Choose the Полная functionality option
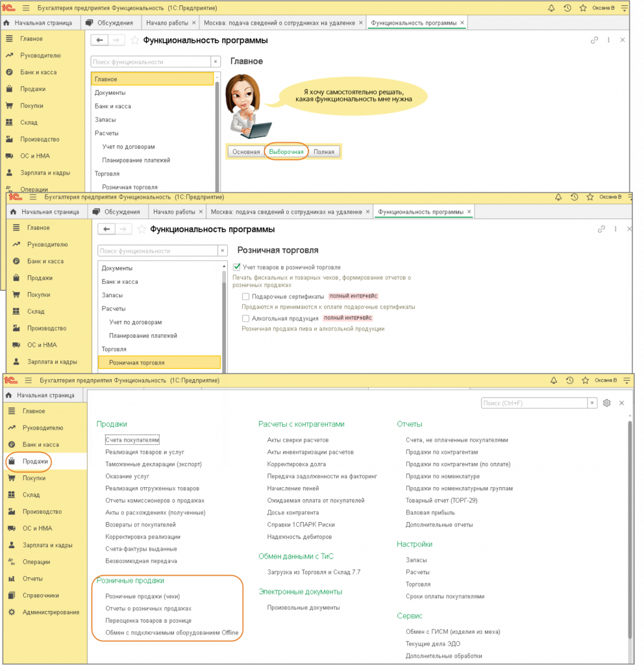644x665 pixels. [323, 152]
